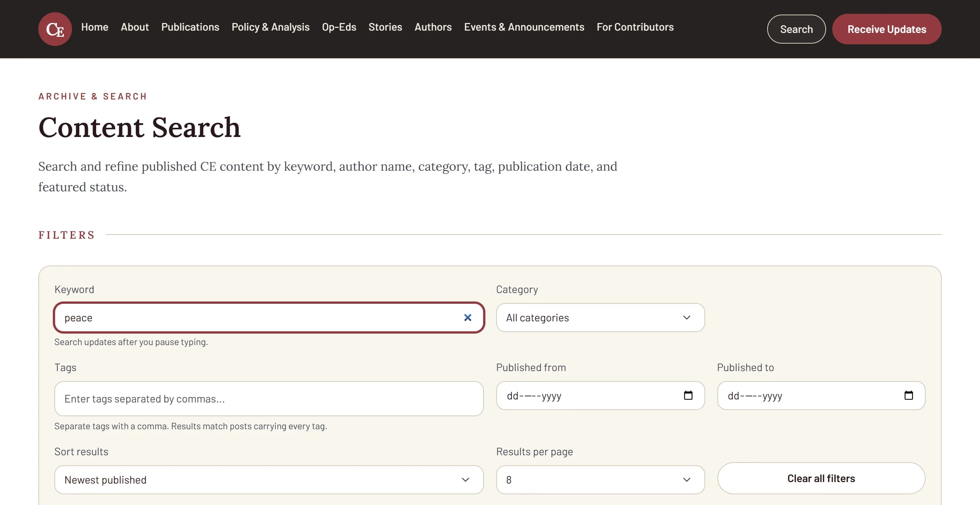Click the 'Separate tags with a comma' hint
Screen dimensions: 980x505
pos(191,426)
